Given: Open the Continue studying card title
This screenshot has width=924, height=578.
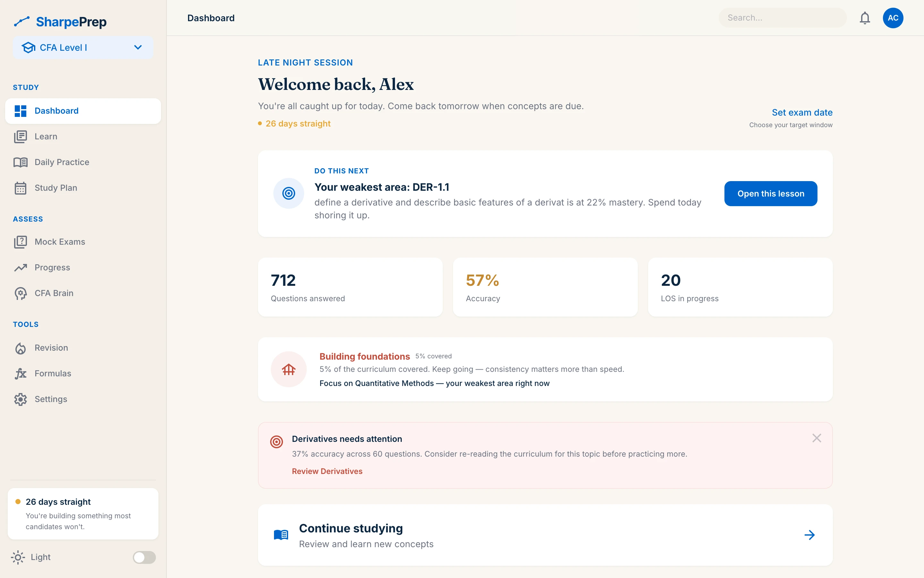Looking at the screenshot, I should 351,528.
